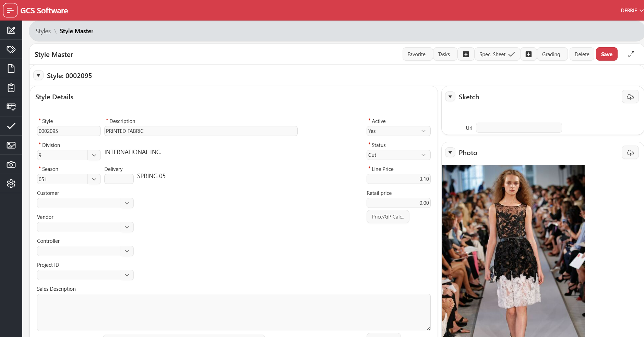The width and height of the screenshot is (644, 337).
Task: Open the price tags sidebar icon
Action: [x=11, y=49]
